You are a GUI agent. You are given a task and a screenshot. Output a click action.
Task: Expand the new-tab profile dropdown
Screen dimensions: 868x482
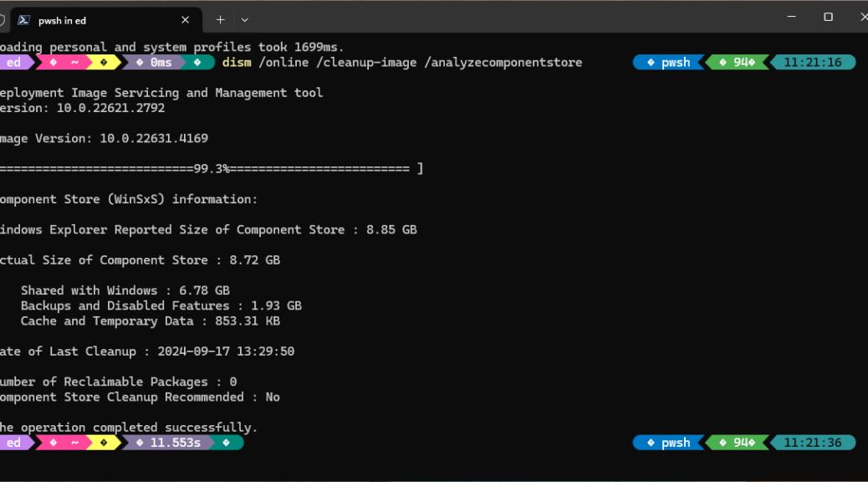(245, 20)
